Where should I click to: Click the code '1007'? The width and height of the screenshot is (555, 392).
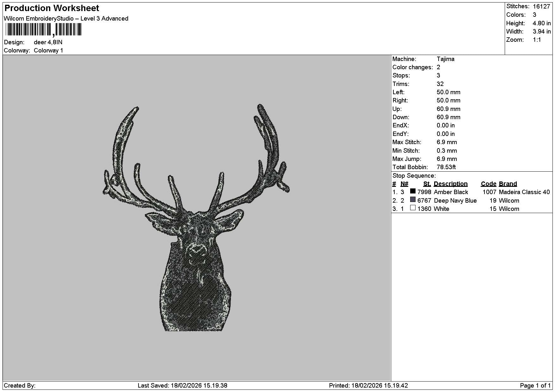pos(490,192)
